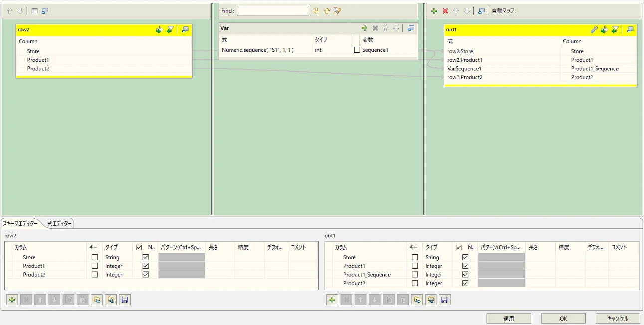Image resolution: width=644 pixels, height=325 pixels.
Task: Check key box for row2 Store column
Action: click(95, 257)
